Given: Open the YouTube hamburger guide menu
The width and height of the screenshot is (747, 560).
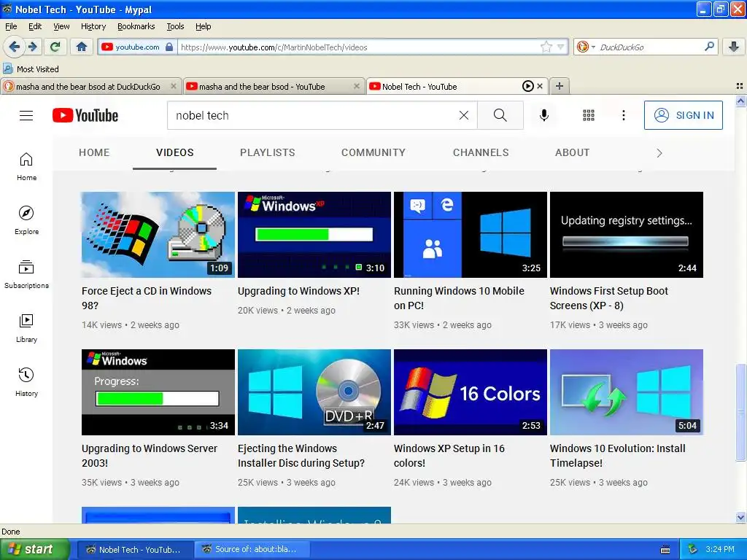Looking at the screenshot, I should pos(26,116).
